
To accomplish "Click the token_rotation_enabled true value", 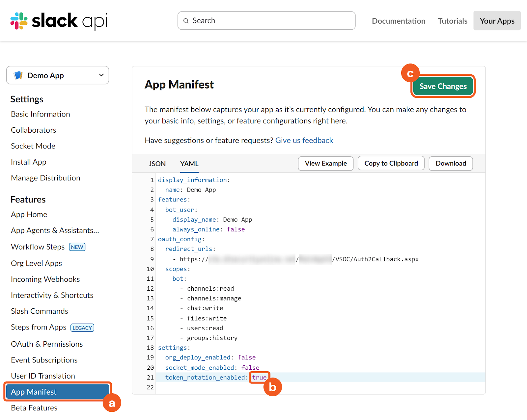I will click(259, 378).
